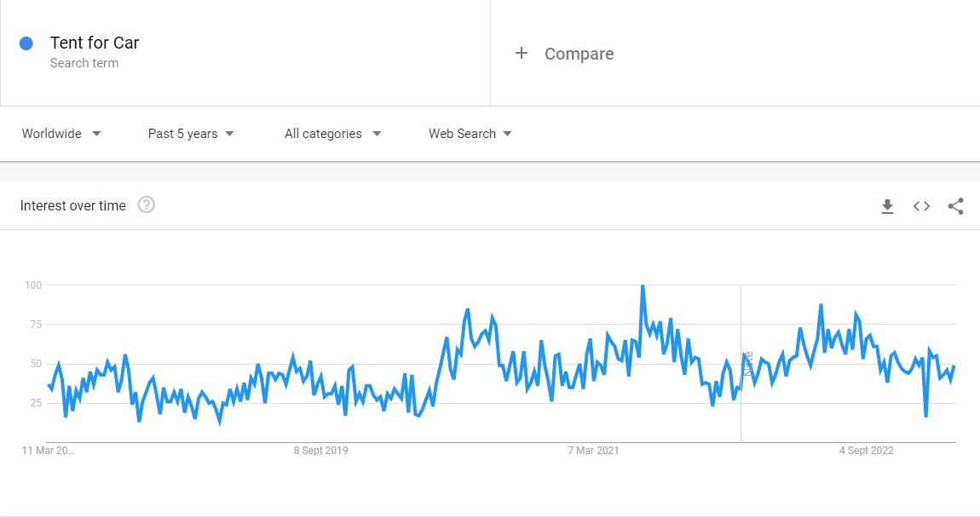This screenshot has width=980, height=518.
Task: Edit the Tent for Car search term
Action: point(95,43)
